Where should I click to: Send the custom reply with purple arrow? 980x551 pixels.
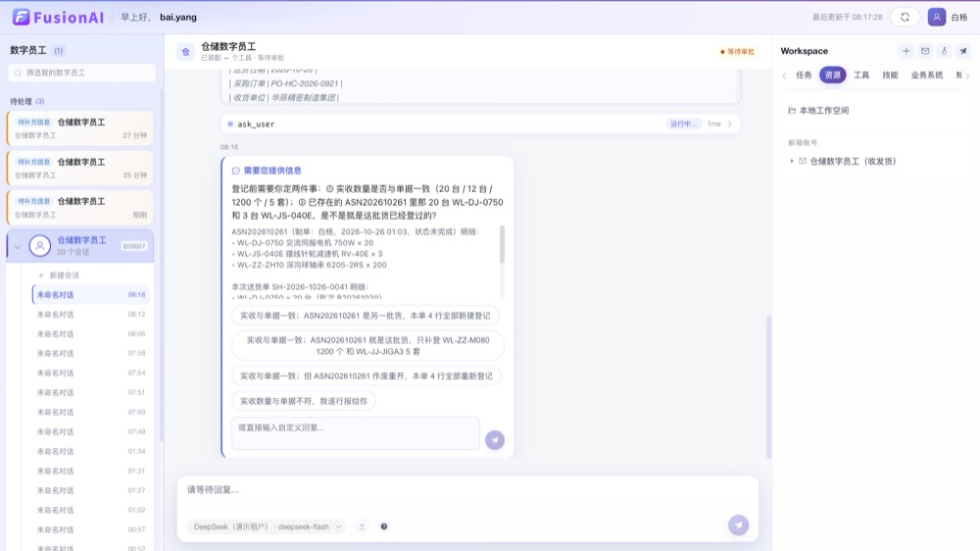pyautogui.click(x=494, y=439)
